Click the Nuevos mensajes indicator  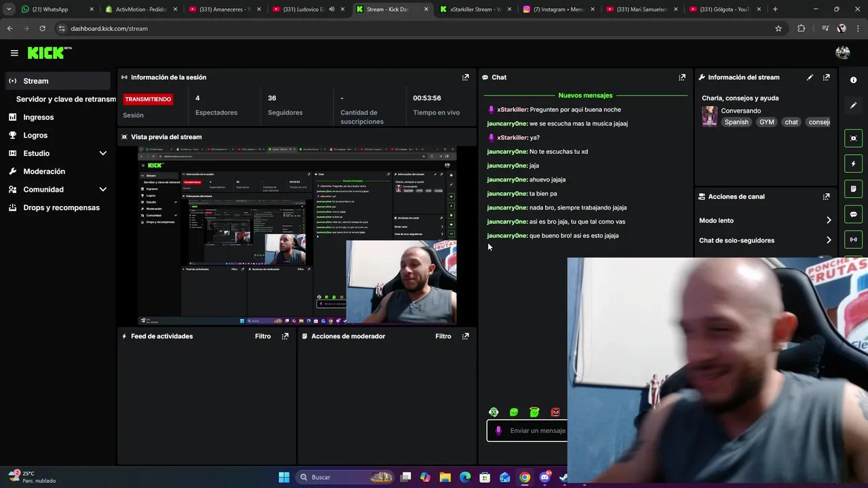(585, 96)
